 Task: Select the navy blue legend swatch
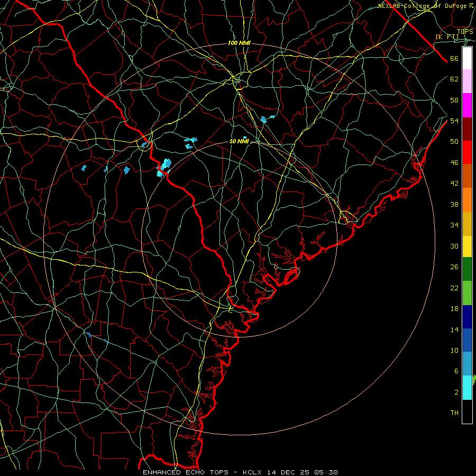pyautogui.click(x=467, y=317)
